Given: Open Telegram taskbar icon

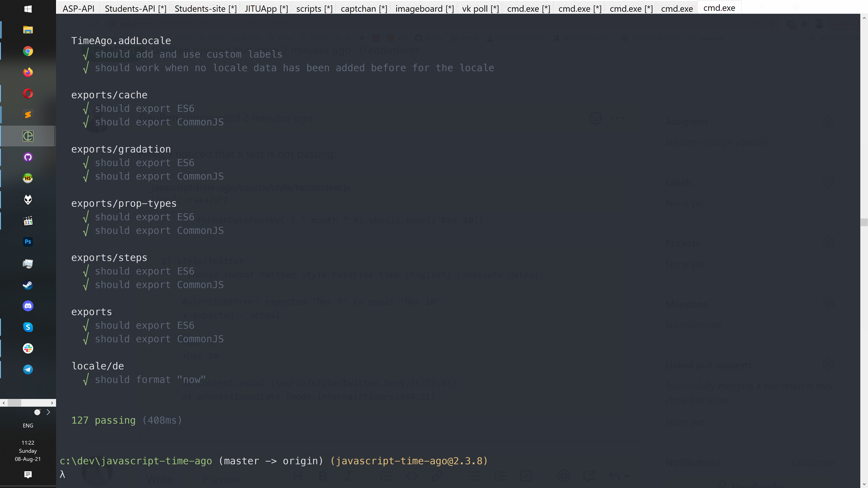Looking at the screenshot, I should (28, 369).
